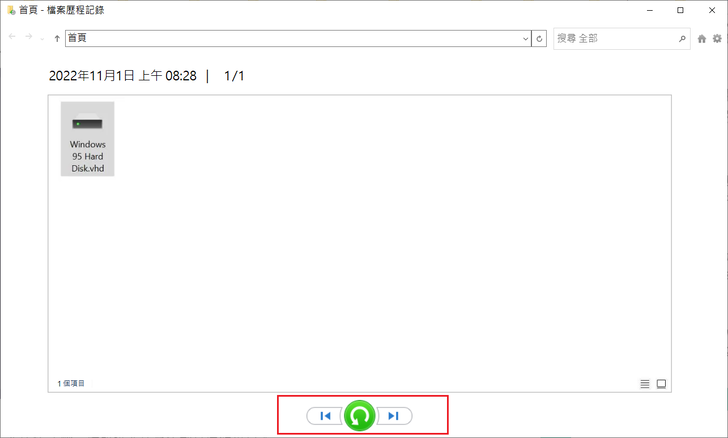Select Windows 95 Hard Disk.vhd file
Image resolution: width=728 pixels, height=438 pixels.
point(88,139)
